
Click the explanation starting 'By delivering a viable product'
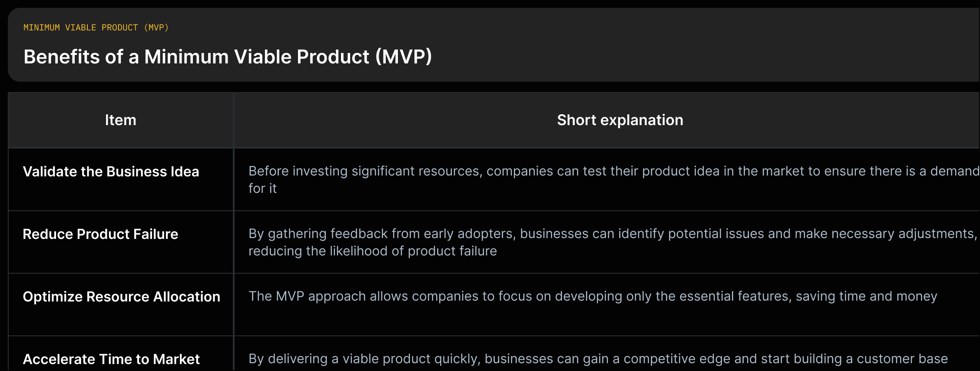598,359
